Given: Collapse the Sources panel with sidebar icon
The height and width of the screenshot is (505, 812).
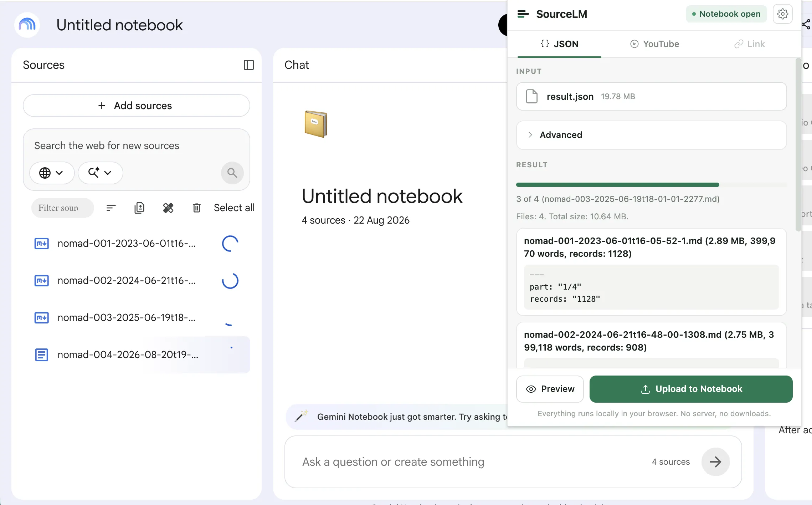Looking at the screenshot, I should [248, 65].
